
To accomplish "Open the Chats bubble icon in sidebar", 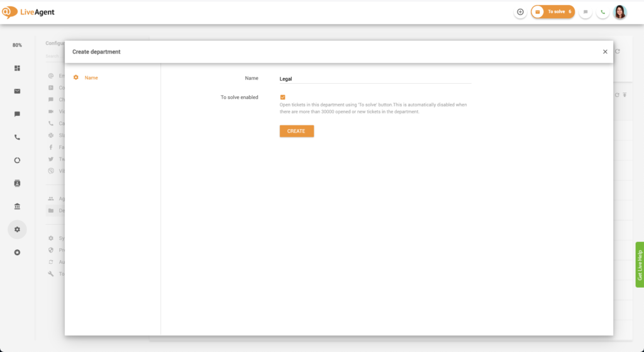I will tap(17, 114).
